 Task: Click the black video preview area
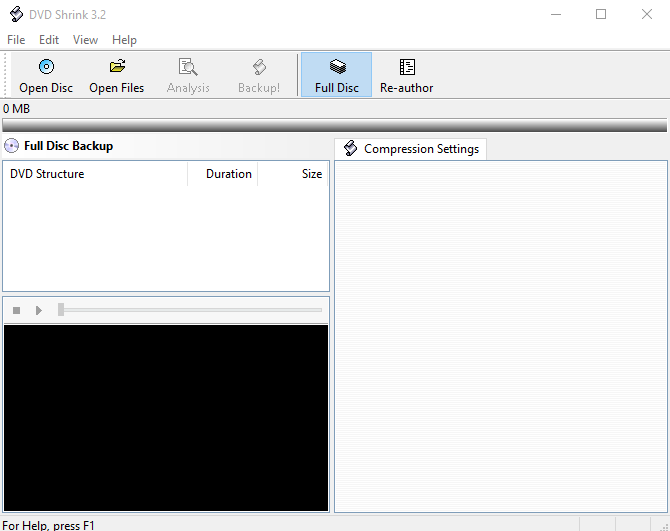[x=166, y=418]
